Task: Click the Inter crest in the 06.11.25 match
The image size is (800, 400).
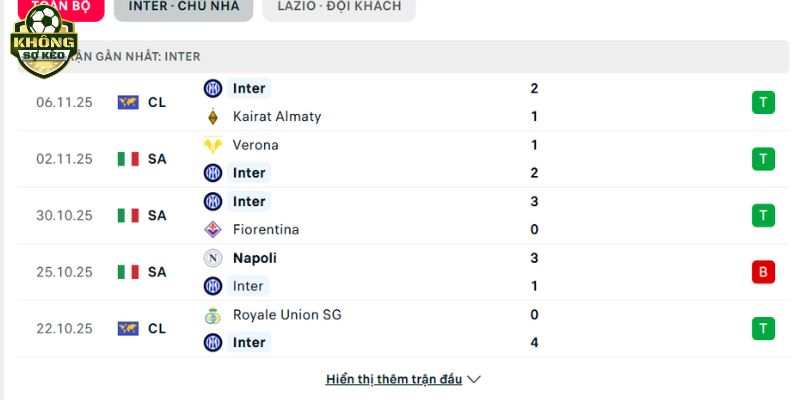Action: (212, 88)
